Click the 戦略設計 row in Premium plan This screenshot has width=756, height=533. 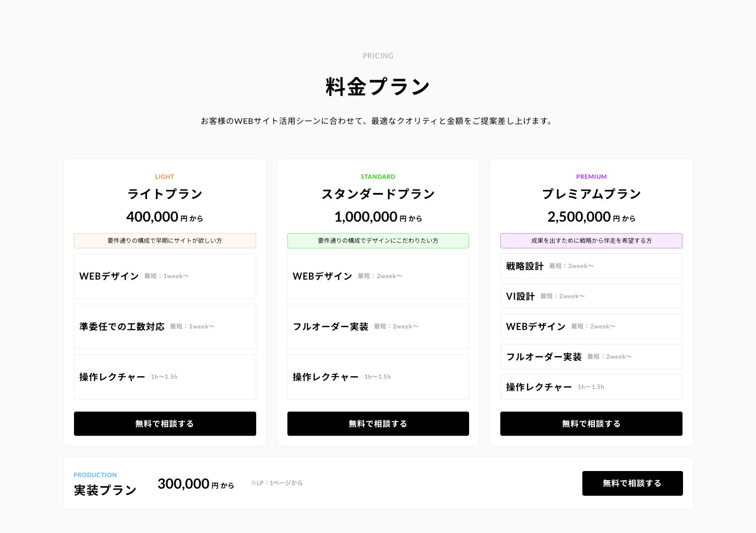pos(591,266)
